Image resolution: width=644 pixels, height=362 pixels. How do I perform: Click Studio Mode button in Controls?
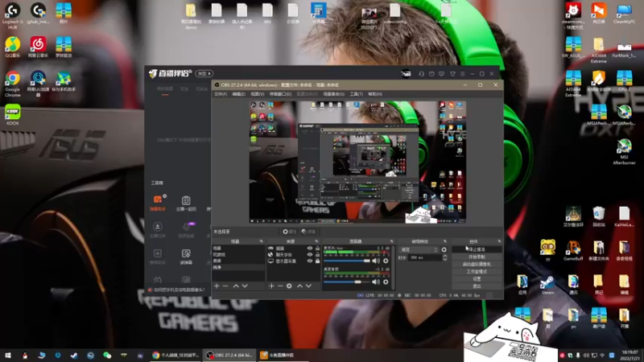pos(477,272)
